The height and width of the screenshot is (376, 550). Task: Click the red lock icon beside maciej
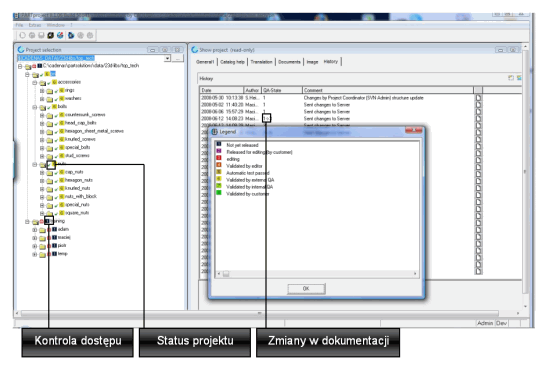[49, 238]
